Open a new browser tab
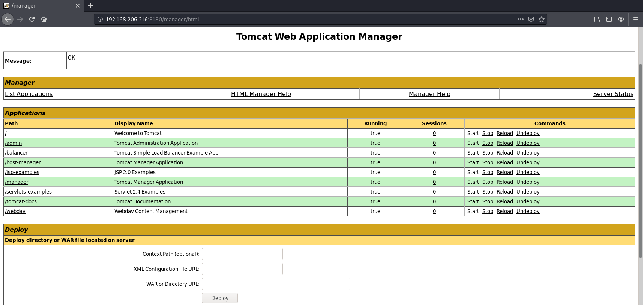The image size is (644, 305). [x=90, y=5]
